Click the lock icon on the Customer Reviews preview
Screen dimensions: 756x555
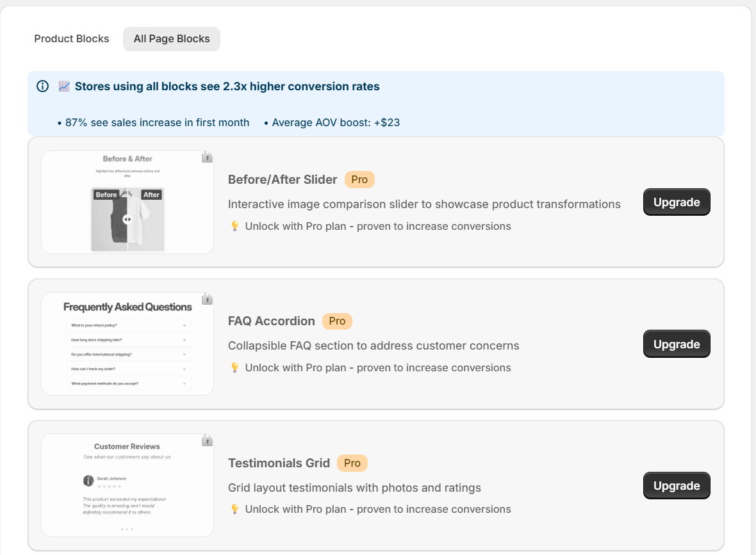pos(207,440)
